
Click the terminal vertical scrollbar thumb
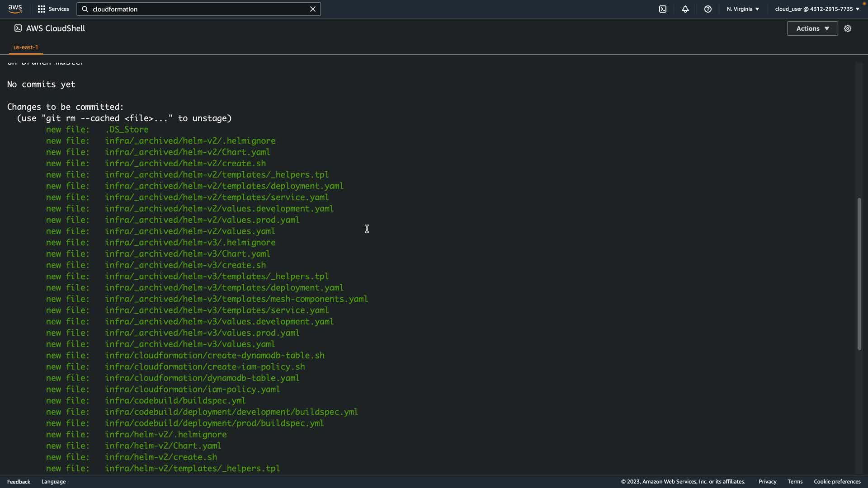pos(859,273)
